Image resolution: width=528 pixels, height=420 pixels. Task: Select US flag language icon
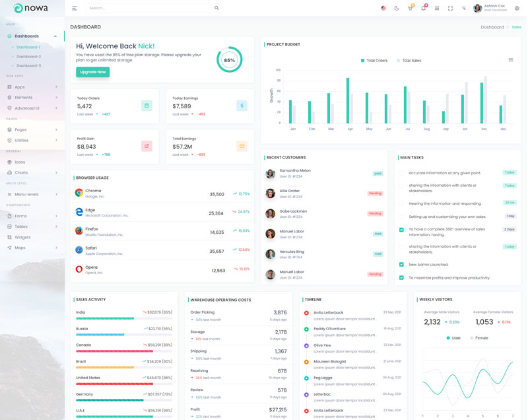click(x=383, y=8)
